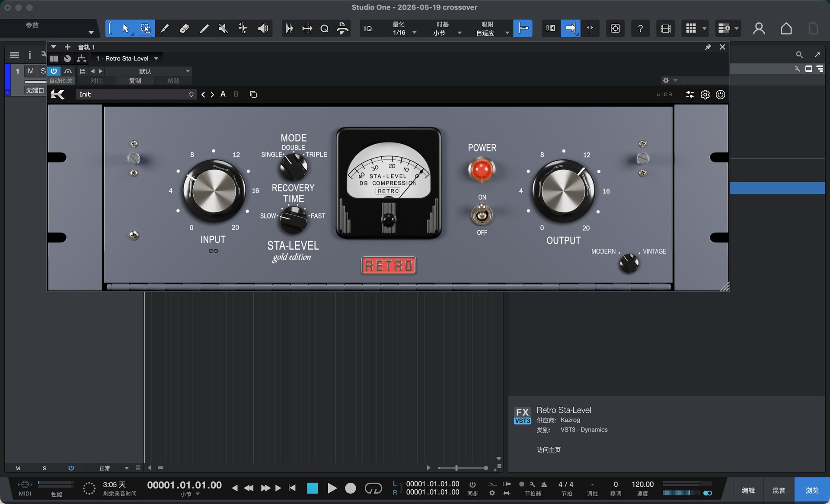Select the next preset arrow
This screenshot has height=504, width=830.
tap(212, 94)
